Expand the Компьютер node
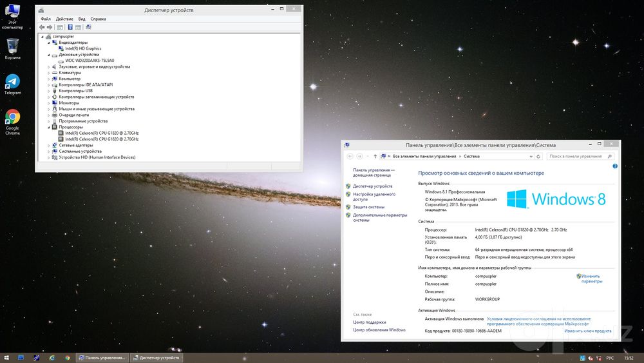644x363 pixels. click(48, 79)
